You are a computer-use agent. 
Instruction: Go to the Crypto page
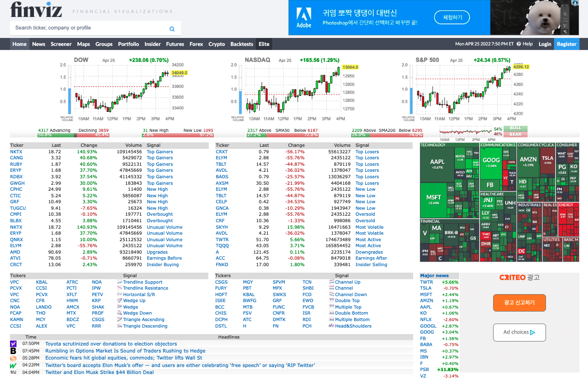pos(217,44)
